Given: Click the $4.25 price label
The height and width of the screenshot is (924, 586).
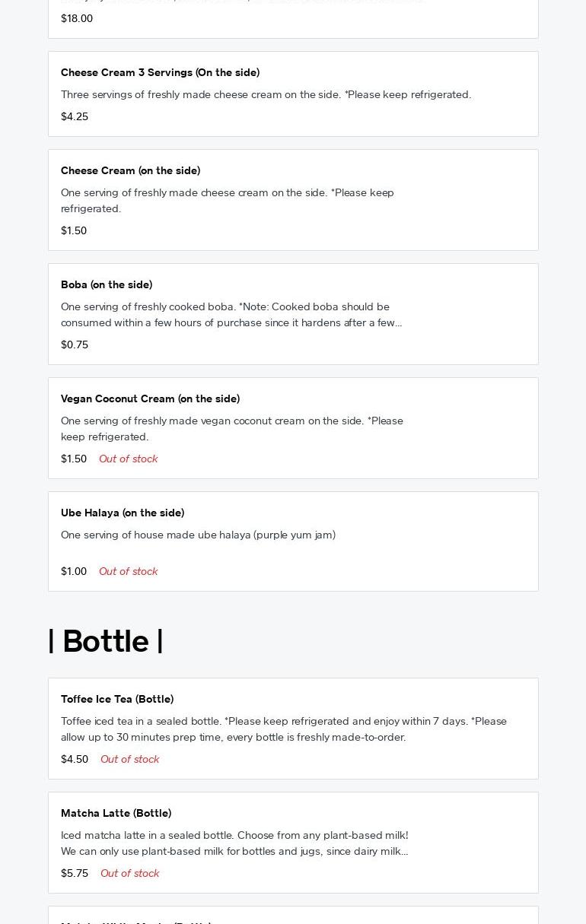Looking at the screenshot, I should pyautogui.click(x=75, y=116).
